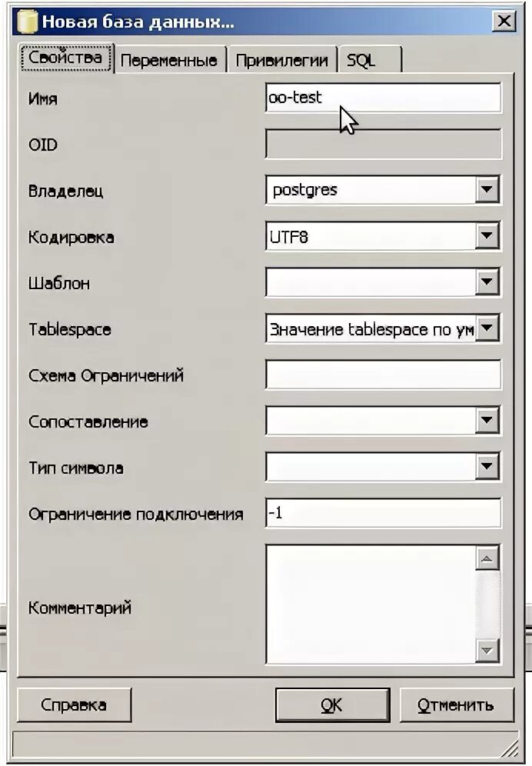Click the Ограничение подключения field
The image size is (532, 766).
pos(383,513)
